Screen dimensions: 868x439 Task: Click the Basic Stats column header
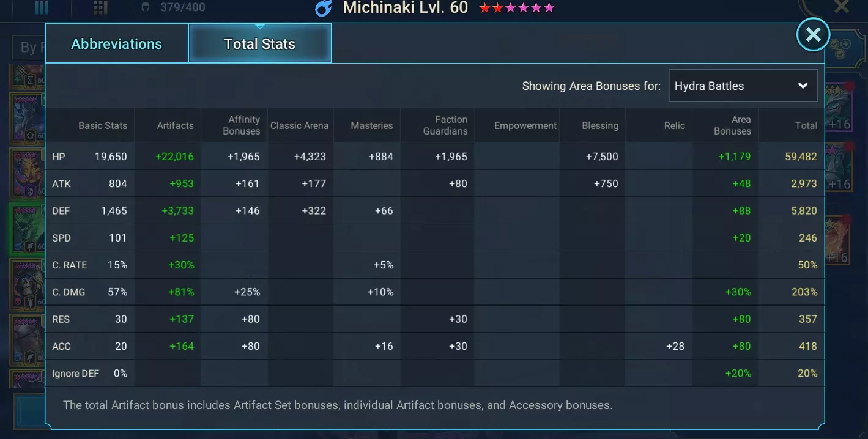pyautogui.click(x=103, y=125)
